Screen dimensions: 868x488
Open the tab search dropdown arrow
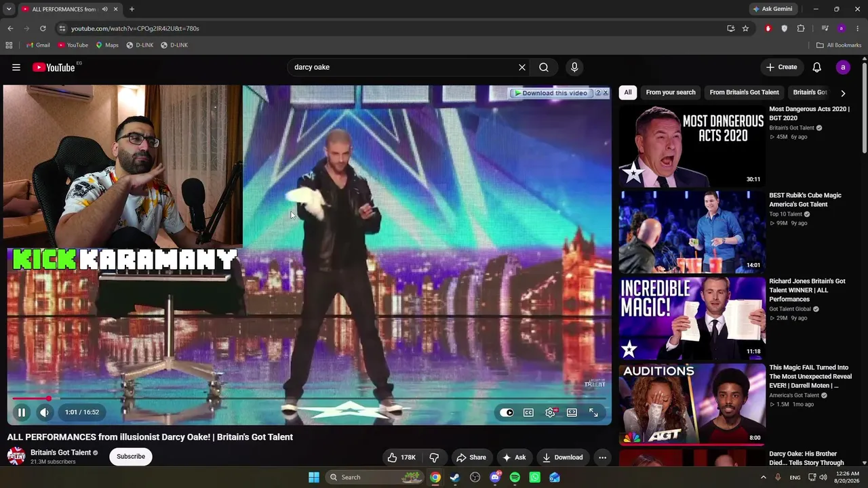(x=9, y=9)
